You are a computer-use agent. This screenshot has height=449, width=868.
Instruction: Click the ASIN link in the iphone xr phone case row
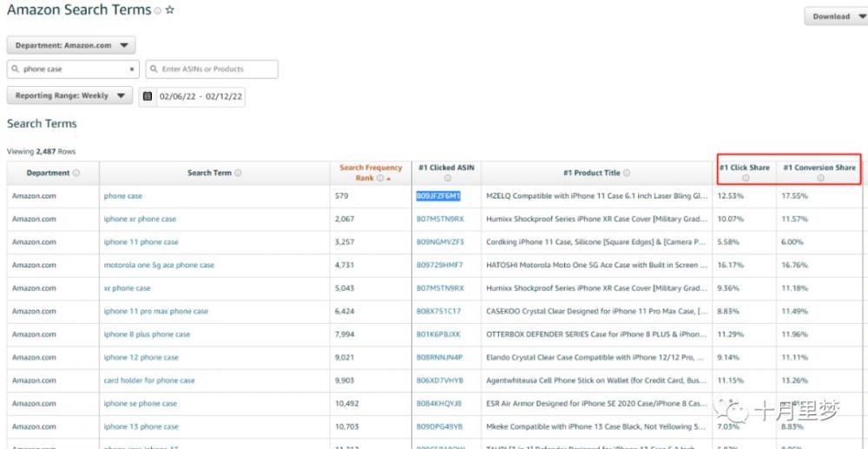tap(440, 219)
